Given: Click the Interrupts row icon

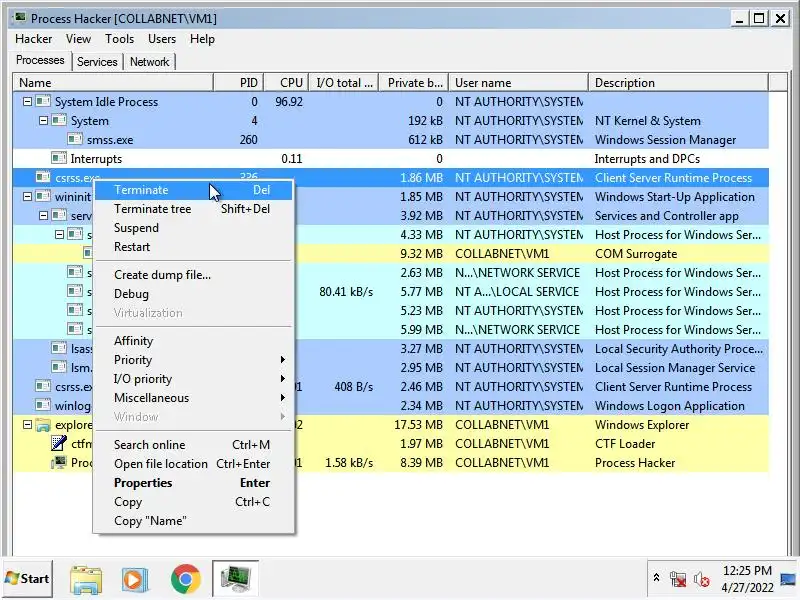Looking at the screenshot, I should pos(59,158).
